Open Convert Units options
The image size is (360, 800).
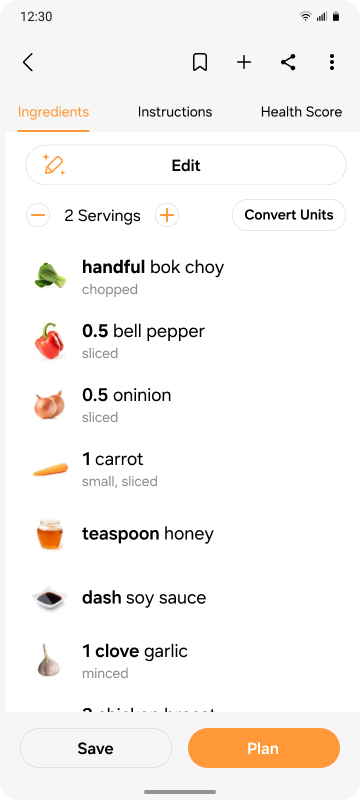[289, 215]
